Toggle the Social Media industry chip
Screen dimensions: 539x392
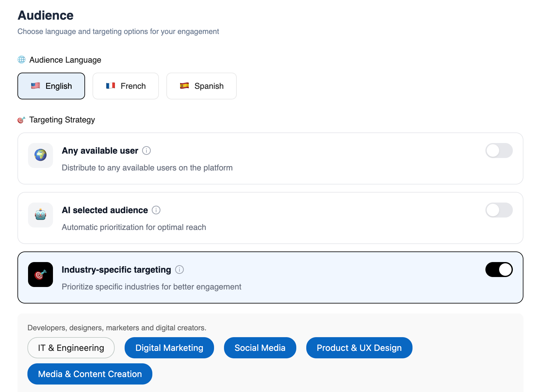(260, 348)
